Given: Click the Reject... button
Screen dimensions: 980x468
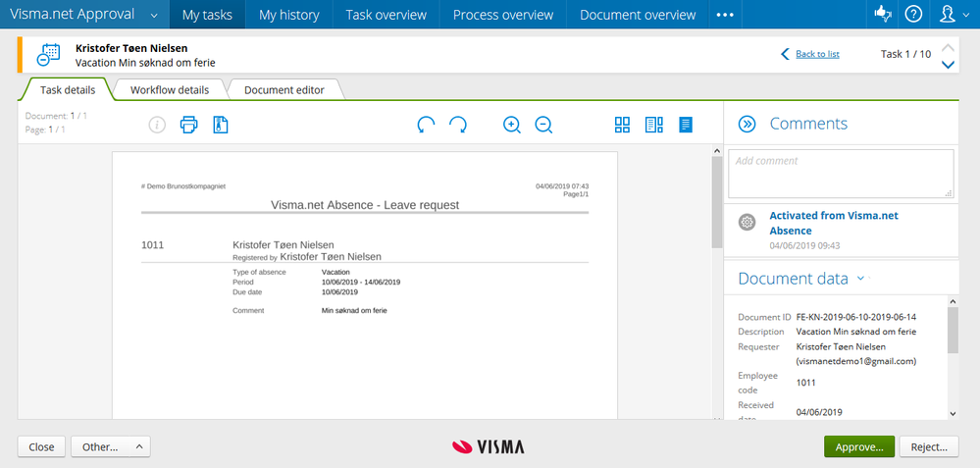Looking at the screenshot, I should coord(929,446).
